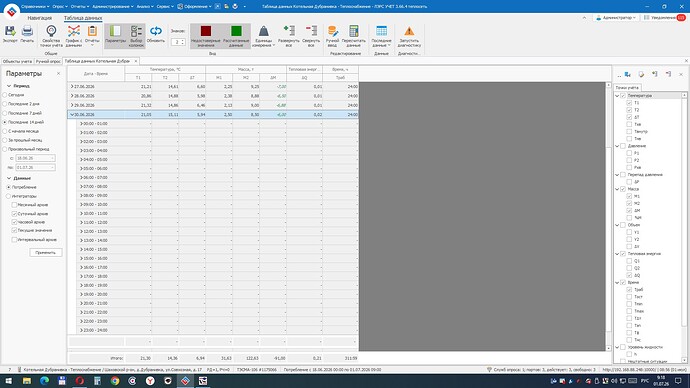This screenshot has width=690, height=388.
Task: Open График с данными chart tool
Action: [73, 31]
